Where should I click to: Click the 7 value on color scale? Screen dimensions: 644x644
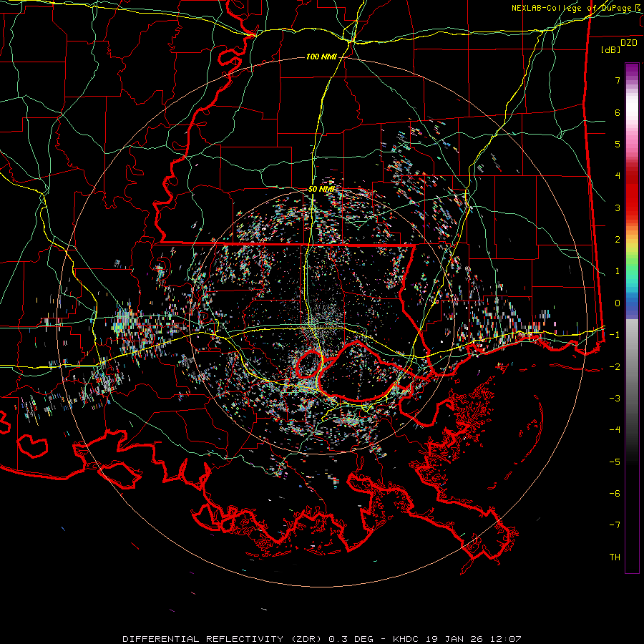tap(618, 80)
